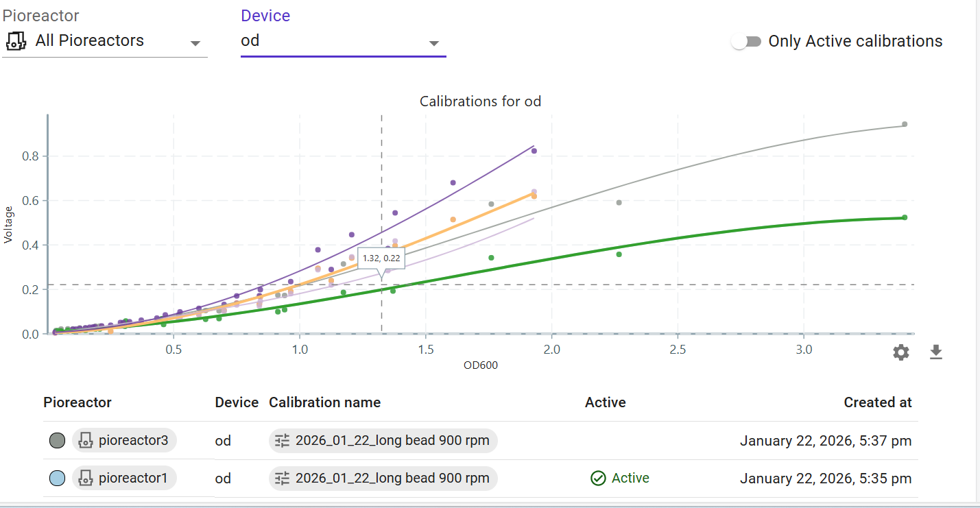Click the light blue swatch for pioreactor1
The image size is (980, 508).
[57, 478]
